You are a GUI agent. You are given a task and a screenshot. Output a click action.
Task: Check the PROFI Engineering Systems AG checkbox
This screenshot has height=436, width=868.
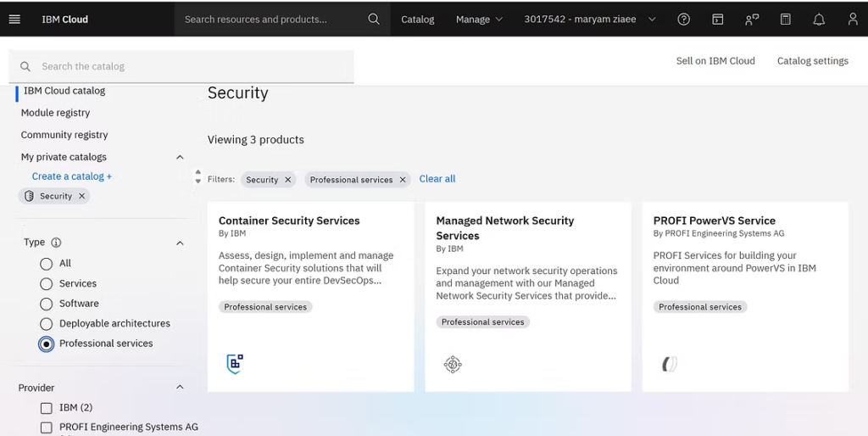47,428
